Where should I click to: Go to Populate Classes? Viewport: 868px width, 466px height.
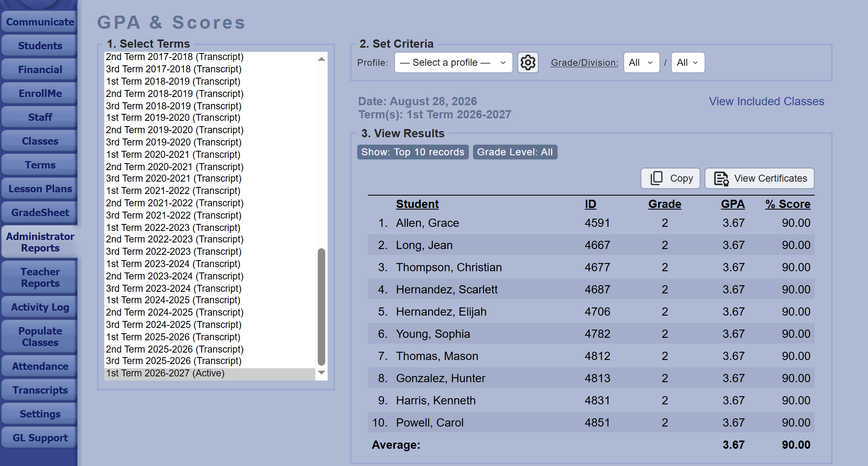[40, 337]
